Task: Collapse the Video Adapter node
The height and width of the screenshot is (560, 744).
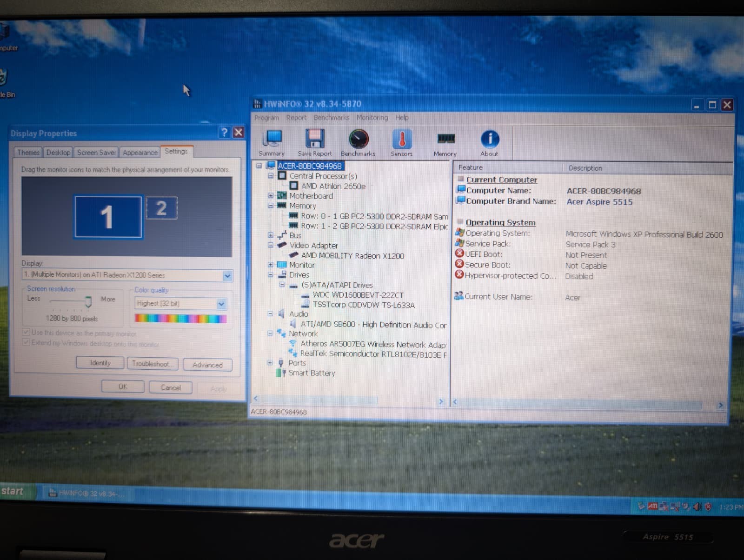Action: pyautogui.click(x=271, y=245)
